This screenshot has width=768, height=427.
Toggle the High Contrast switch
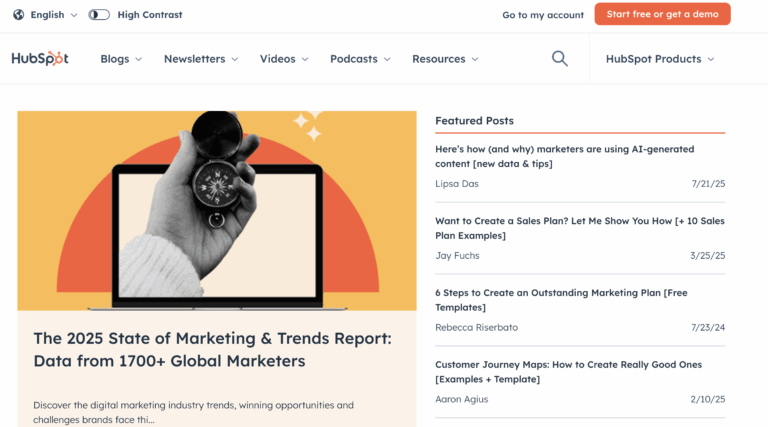[99, 15]
